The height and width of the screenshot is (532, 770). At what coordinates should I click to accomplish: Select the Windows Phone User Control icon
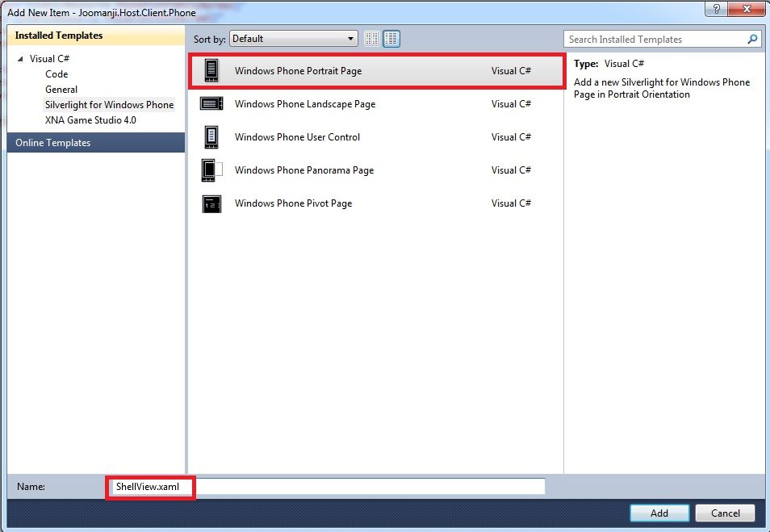click(x=211, y=137)
